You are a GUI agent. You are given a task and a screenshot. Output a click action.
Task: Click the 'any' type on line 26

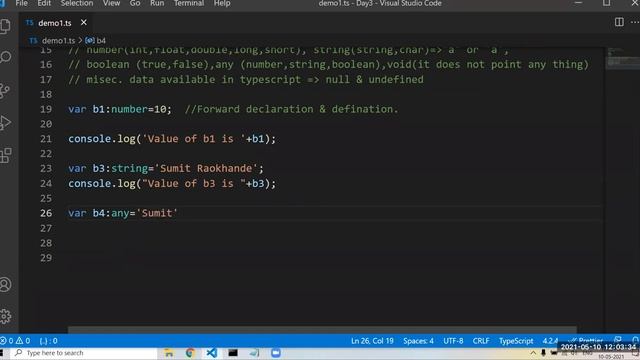120,213
